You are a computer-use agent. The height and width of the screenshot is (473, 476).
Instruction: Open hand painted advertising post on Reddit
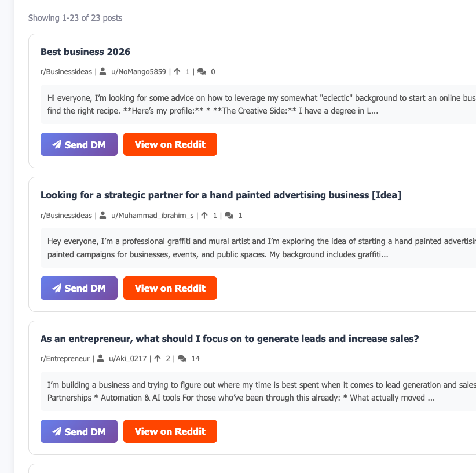coord(170,288)
